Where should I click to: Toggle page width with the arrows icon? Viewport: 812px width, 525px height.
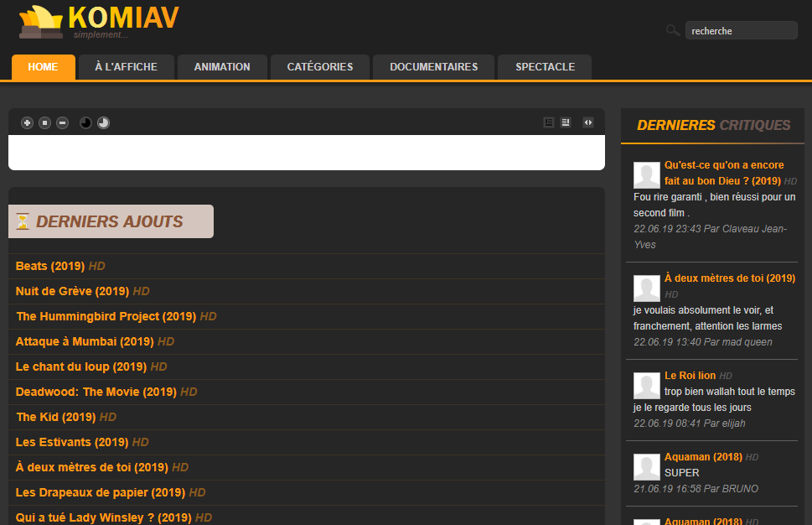point(587,122)
